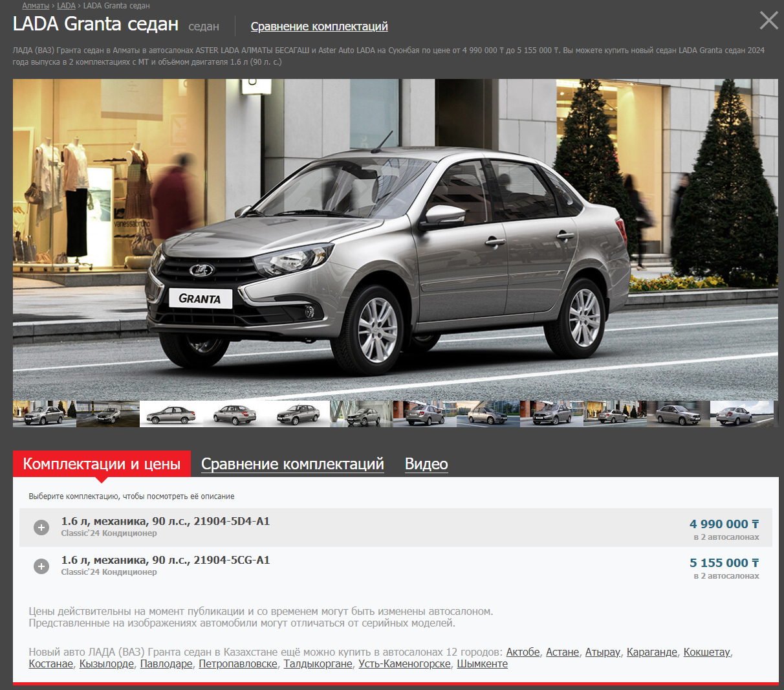
Task: Click в 2 автосалонах under 4 990 000
Action: (726, 537)
